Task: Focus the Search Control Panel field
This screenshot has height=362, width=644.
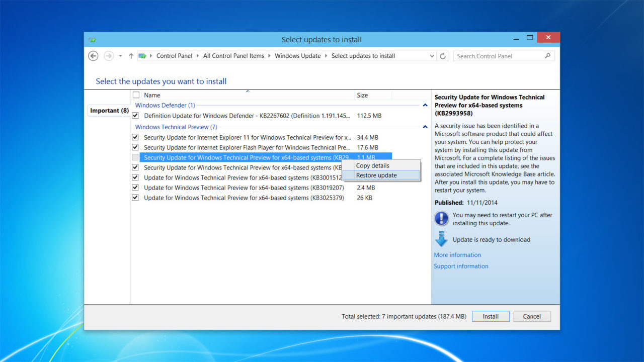Action: (x=504, y=56)
